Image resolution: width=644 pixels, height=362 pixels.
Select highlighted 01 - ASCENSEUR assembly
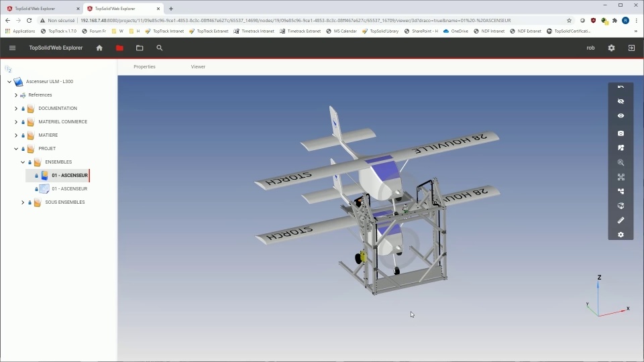click(70, 176)
